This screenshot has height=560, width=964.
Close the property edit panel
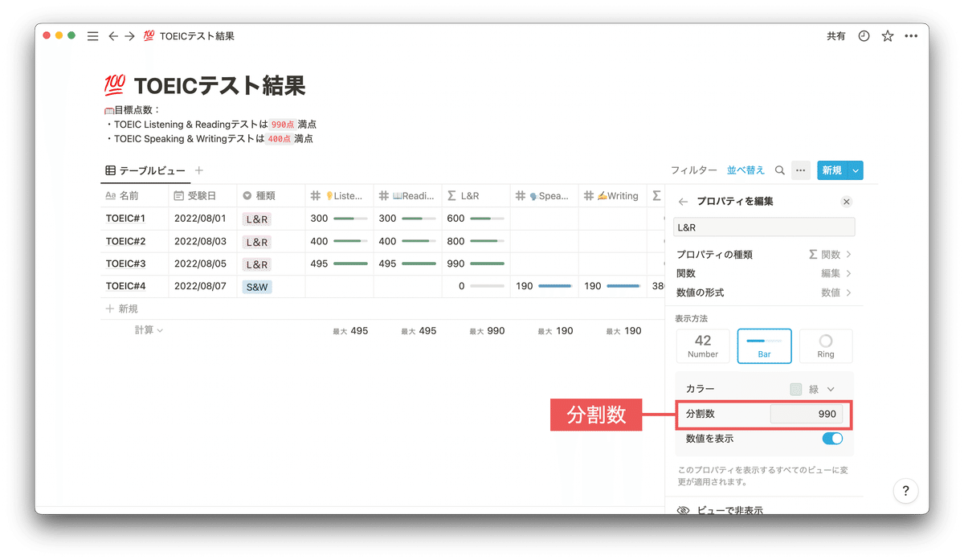pyautogui.click(x=846, y=202)
